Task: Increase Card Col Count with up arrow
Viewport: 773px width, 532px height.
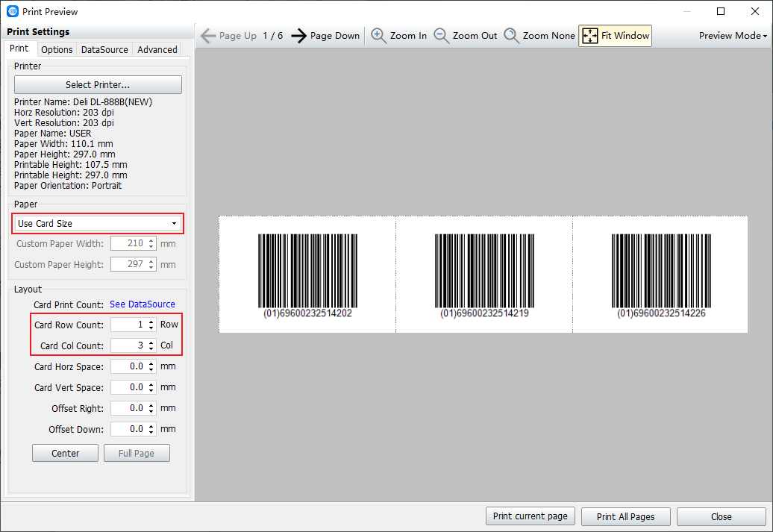Action: click(151, 342)
